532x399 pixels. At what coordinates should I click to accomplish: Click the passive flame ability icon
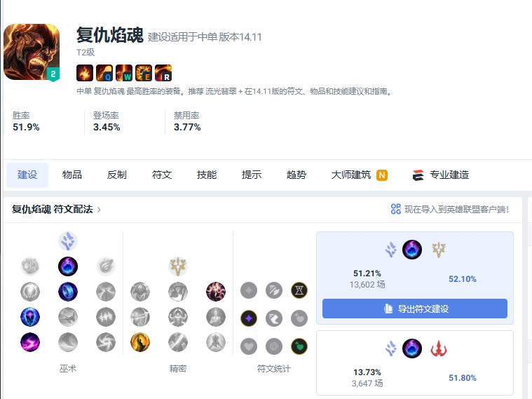pos(85,73)
